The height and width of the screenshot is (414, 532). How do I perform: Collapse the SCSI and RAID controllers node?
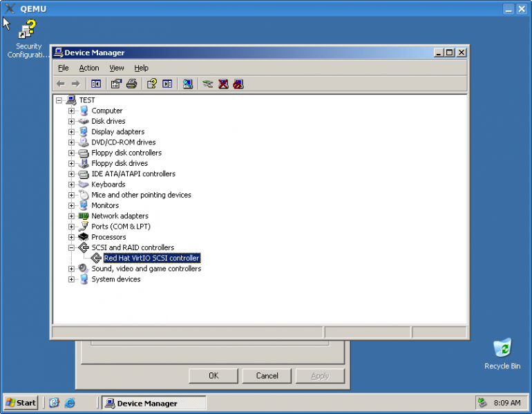(x=71, y=247)
